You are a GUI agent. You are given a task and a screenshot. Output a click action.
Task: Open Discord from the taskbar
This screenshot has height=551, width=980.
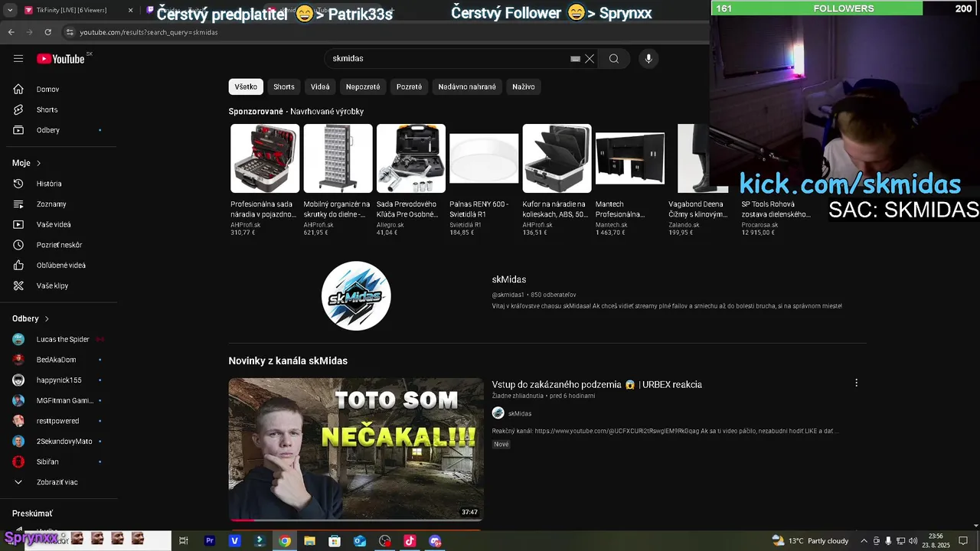click(x=435, y=541)
